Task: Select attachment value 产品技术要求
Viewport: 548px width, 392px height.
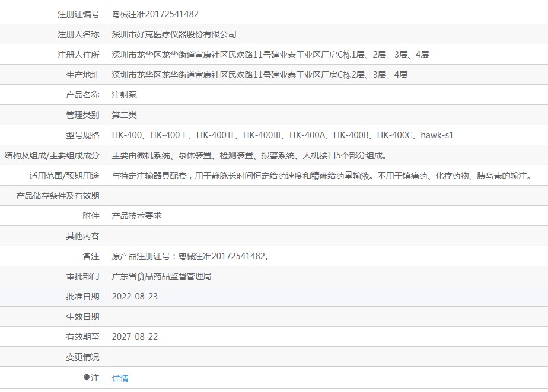Action: pyautogui.click(x=136, y=216)
